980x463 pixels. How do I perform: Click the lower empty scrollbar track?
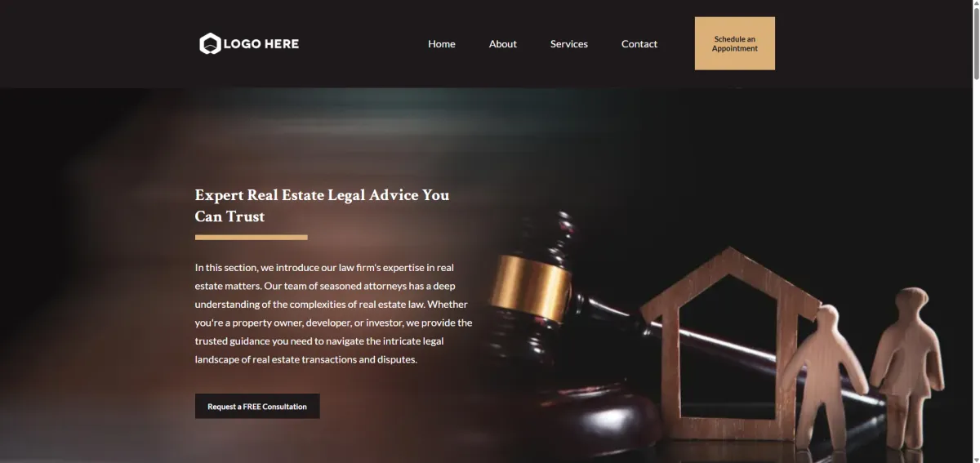coord(975,269)
